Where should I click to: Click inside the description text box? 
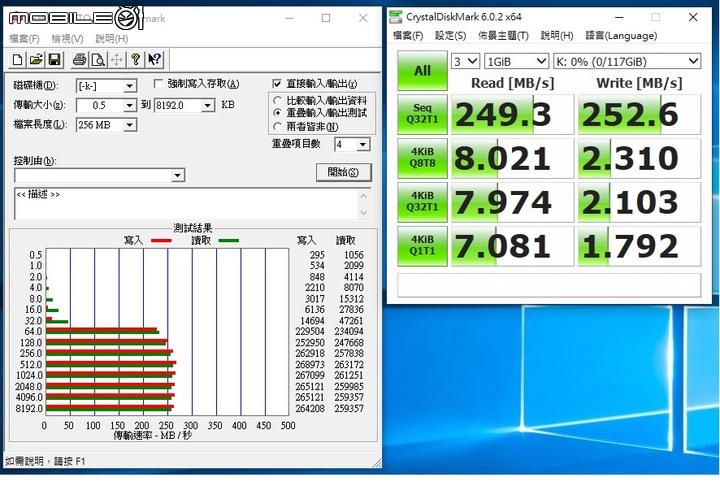click(186, 203)
